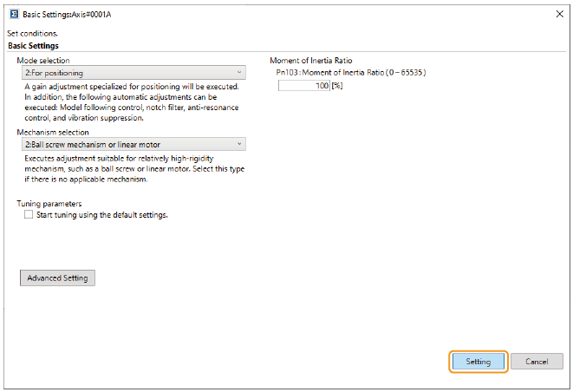Click the 'Start tuning using the default settings' label
Screen dimensions: 573x392
click(x=101, y=214)
